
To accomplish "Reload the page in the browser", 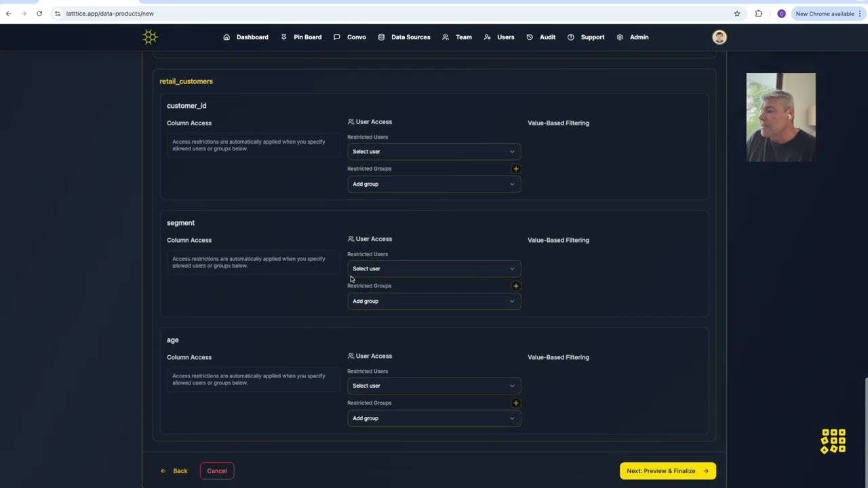I will click(39, 14).
